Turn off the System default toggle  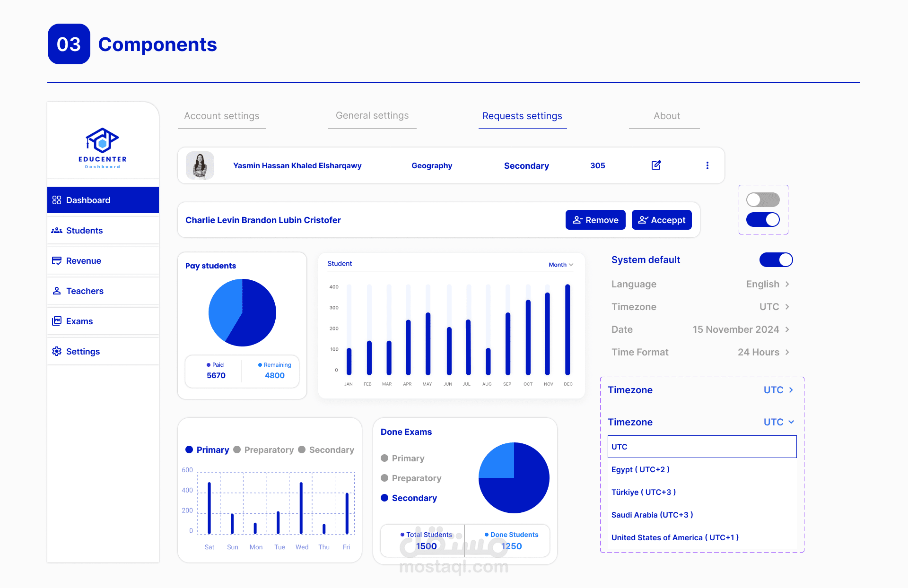coord(776,259)
